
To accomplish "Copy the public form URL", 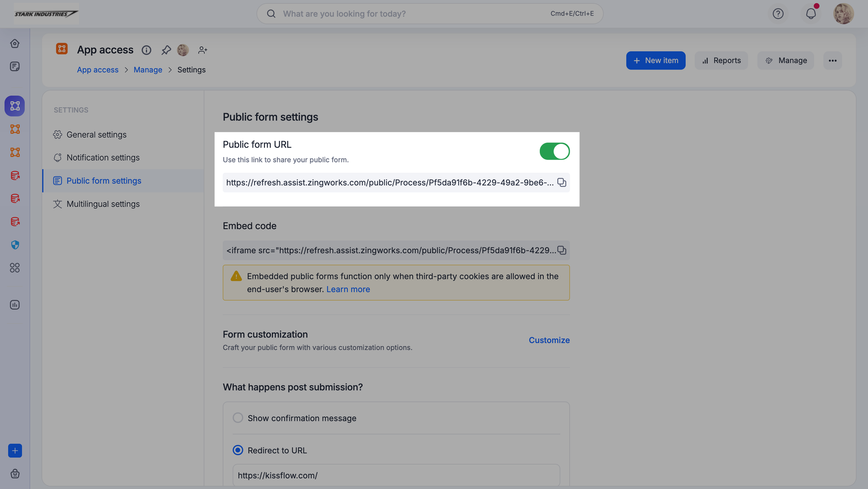I will [561, 183].
